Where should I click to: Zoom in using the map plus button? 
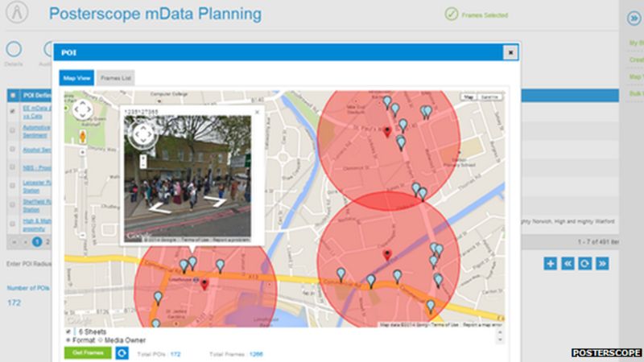83,152
